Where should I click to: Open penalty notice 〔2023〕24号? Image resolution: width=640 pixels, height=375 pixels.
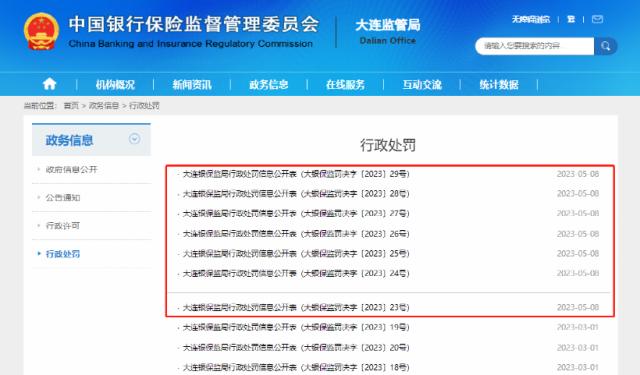[x=296, y=273]
